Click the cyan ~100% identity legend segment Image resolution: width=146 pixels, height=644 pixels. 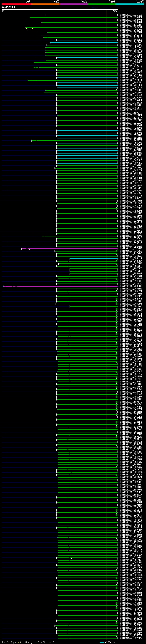[130, 4]
